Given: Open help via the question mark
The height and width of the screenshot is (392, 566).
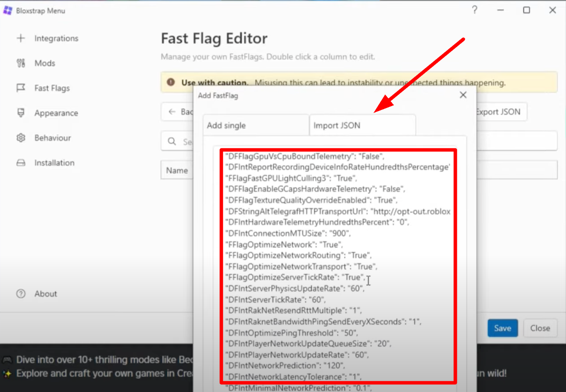Looking at the screenshot, I should (x=475, y=10).
